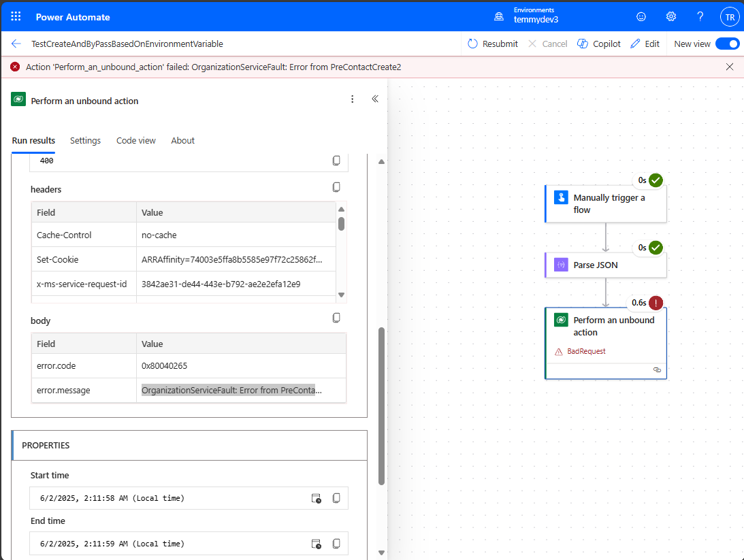This screenshot has width=744, height=560.
Task: Click the Environments icon in header
Action: click(499, 16)
